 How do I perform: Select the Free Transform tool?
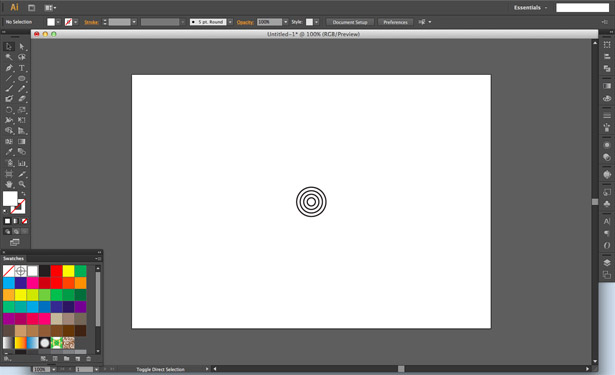coord(22,120)
